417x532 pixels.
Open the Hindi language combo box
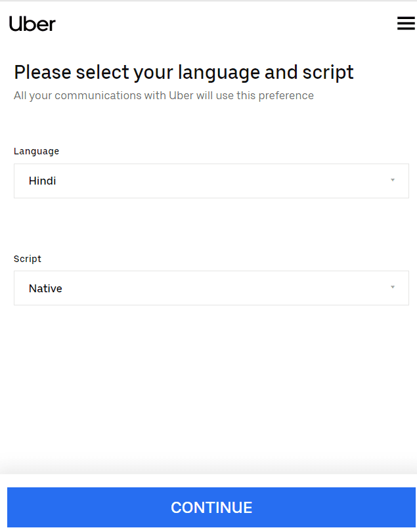(211, 181)
